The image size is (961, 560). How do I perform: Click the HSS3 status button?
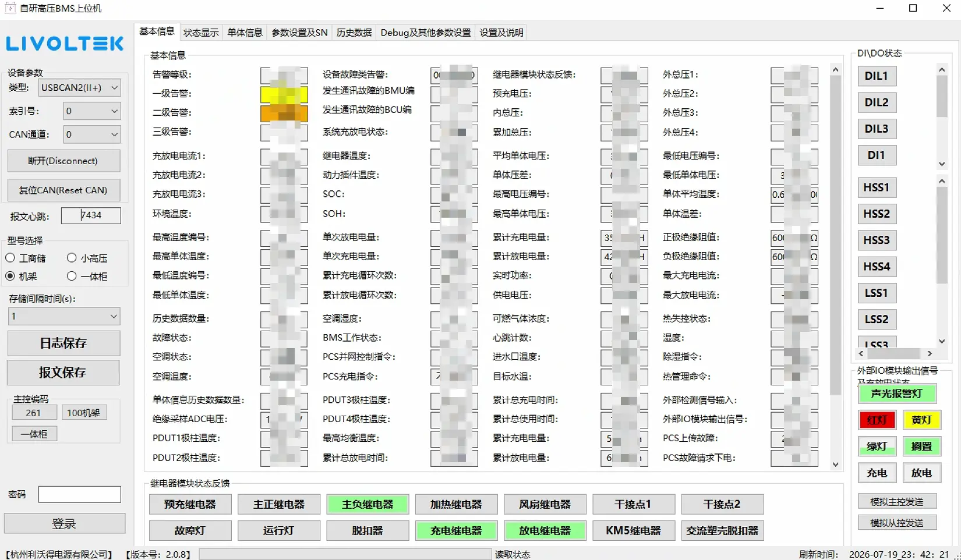click(877, 240)
